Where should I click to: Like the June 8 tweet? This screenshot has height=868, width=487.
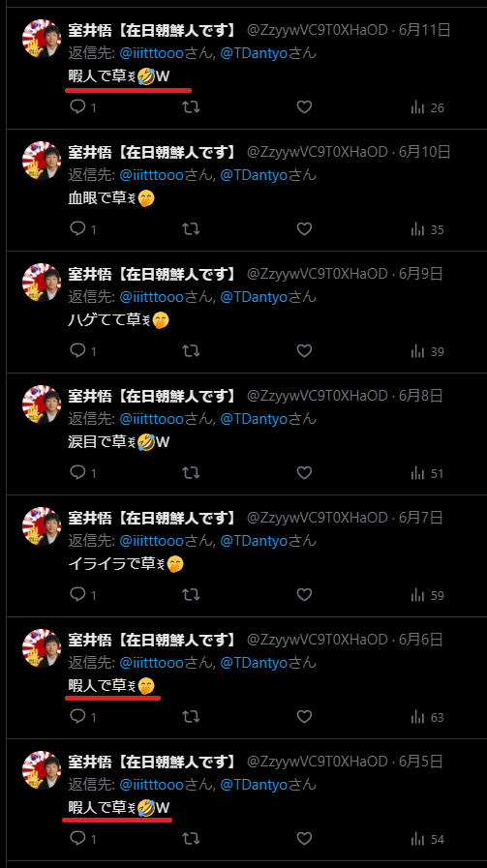304,473
